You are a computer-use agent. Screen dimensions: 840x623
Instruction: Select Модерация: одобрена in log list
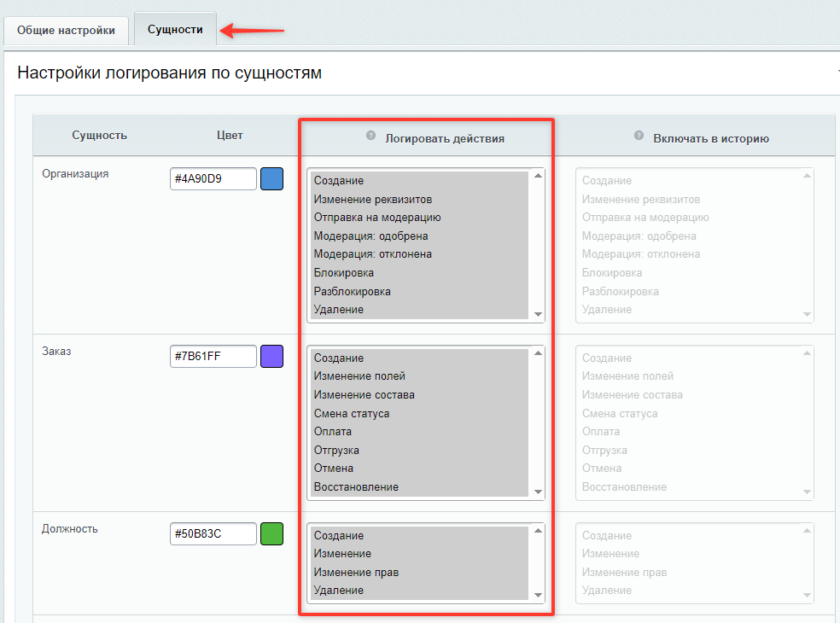[x=419, y=236]
